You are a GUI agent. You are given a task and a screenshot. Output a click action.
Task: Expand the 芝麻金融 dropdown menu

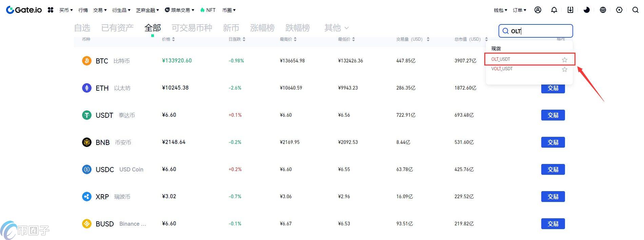[148, 10]
